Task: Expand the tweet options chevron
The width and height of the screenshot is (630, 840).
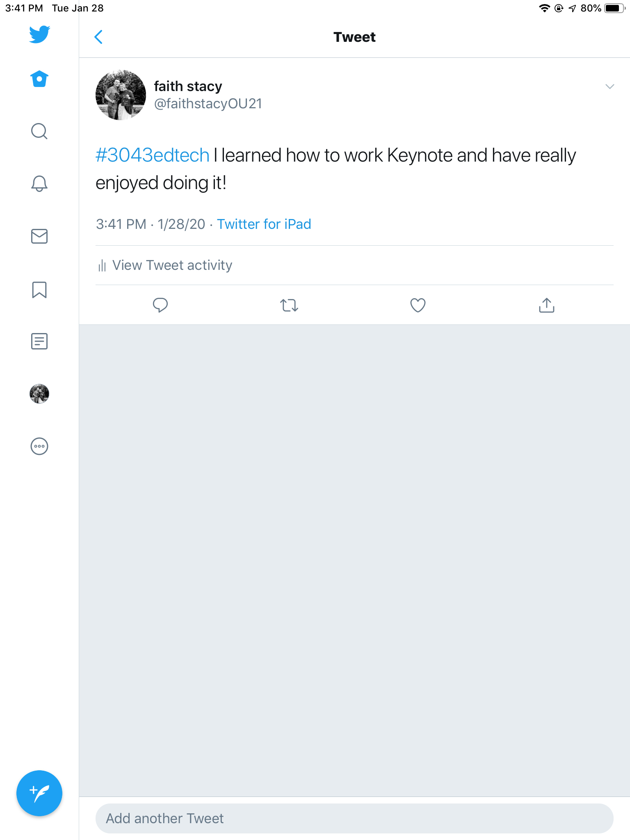Action: [609, 87]
